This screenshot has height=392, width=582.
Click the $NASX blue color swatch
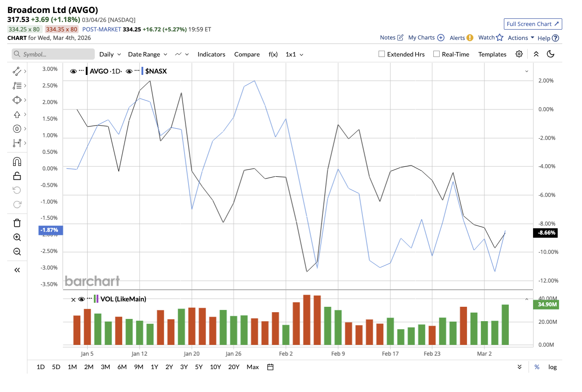142,71
